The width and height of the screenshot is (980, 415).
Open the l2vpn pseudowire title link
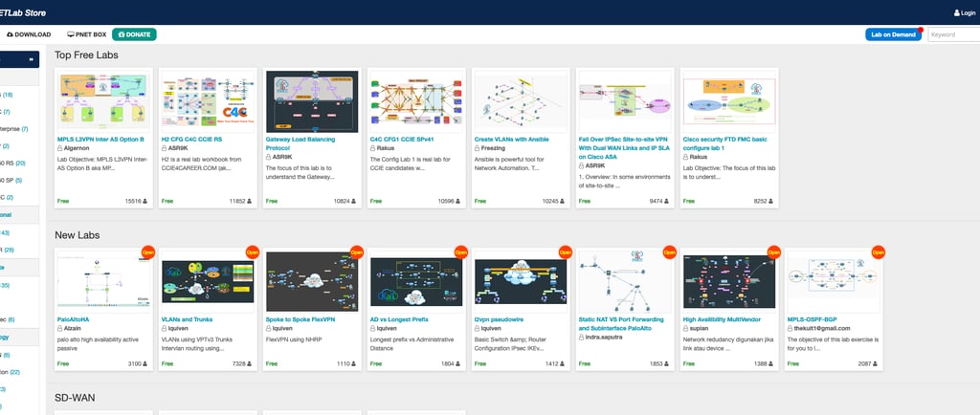(x=500, y=319)
